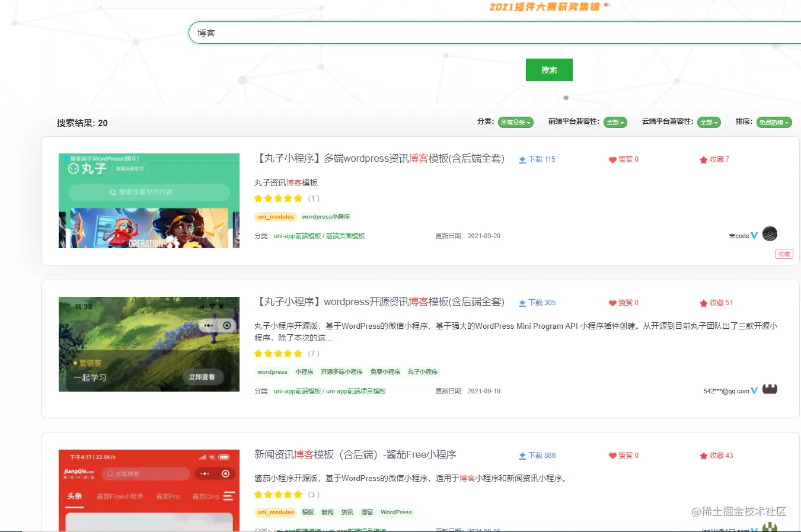The image size is (801, 532).
Task: Open the 542***@qq.com author avatar
Action: click(770, 389)
